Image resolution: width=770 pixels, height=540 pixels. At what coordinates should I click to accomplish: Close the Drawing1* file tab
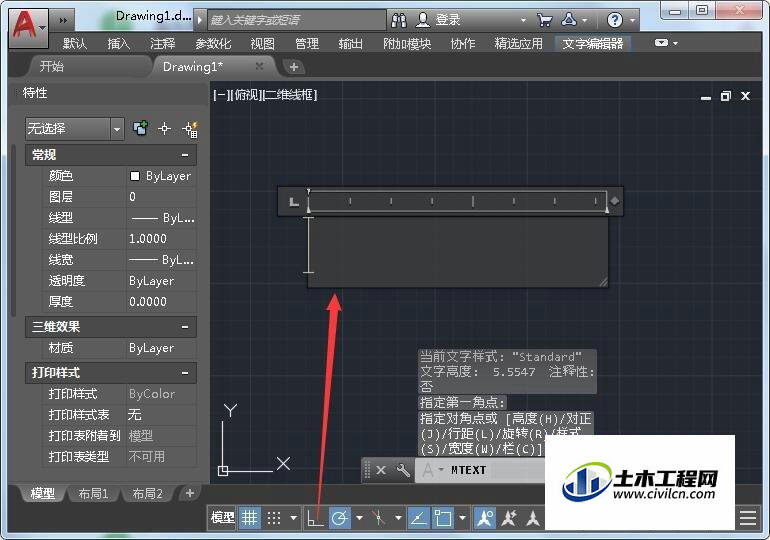click(x=259, y=66)
